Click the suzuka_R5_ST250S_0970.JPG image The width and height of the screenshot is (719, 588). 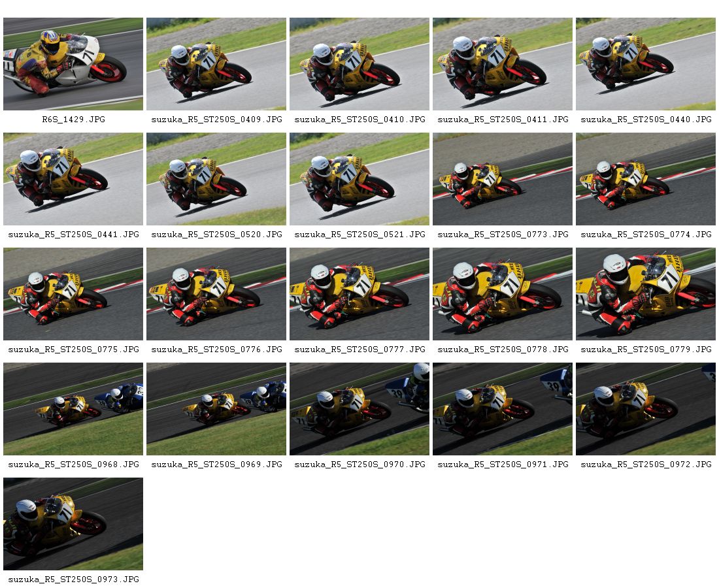(359, 409)
